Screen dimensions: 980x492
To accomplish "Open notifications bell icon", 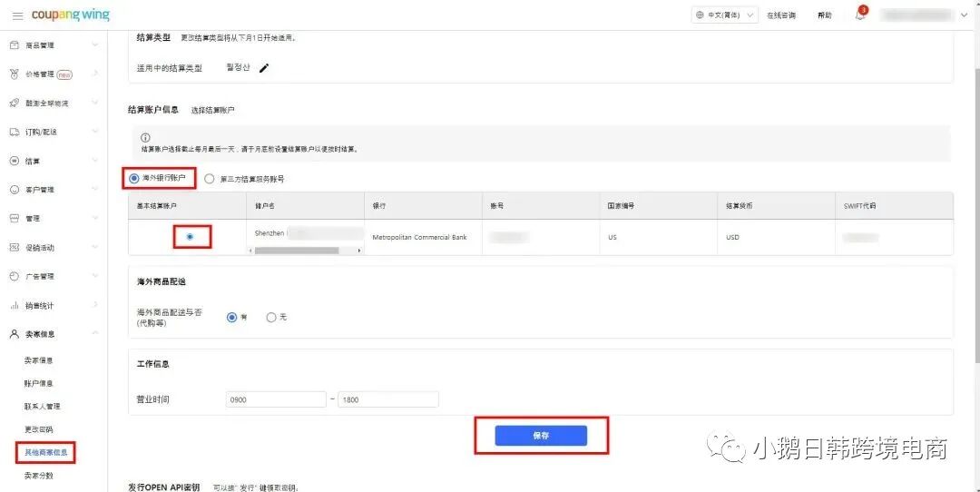I will click(860, 15).
